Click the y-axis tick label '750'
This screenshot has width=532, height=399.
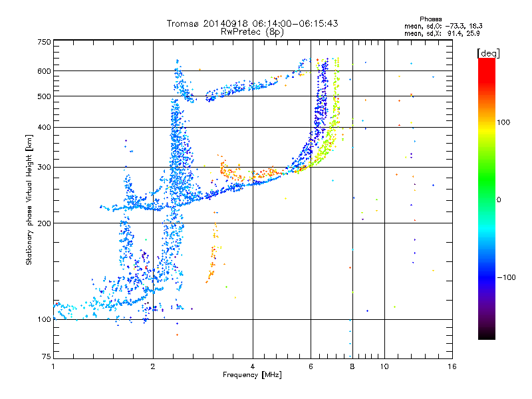click(44, 42)
